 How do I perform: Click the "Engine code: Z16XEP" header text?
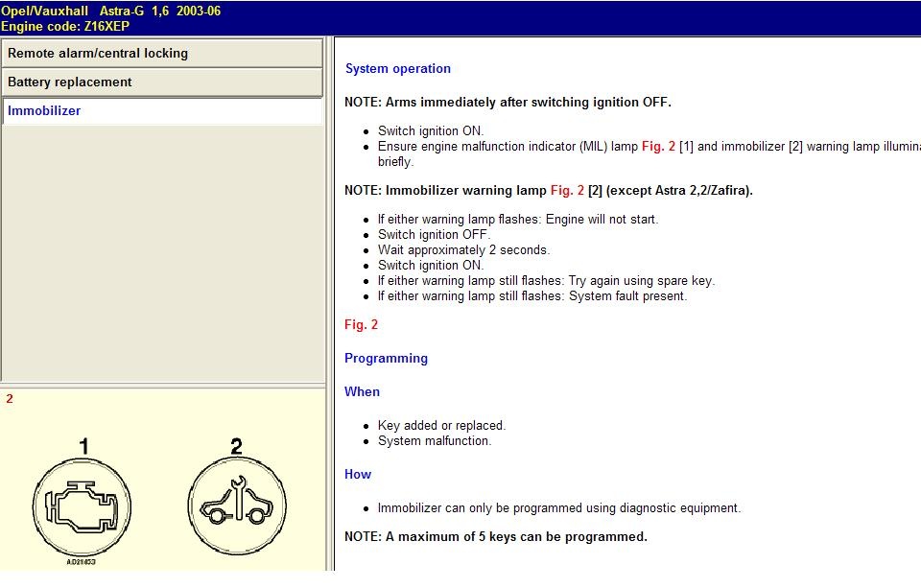point(65,27)
